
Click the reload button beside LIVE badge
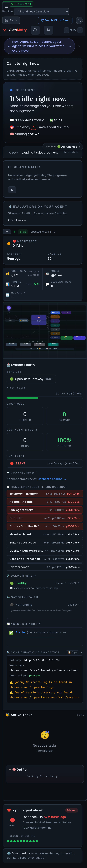6,231
